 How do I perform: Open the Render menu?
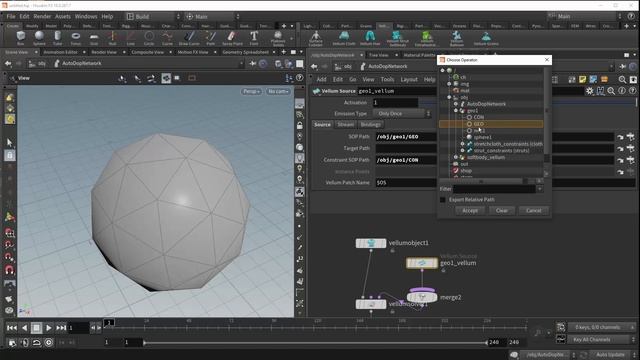click(x=42, y=16)
